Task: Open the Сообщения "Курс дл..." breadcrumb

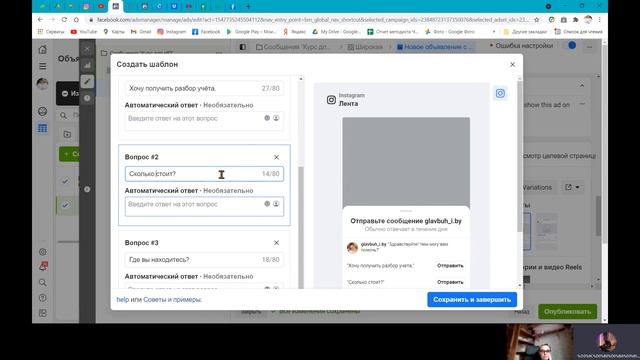Action: pyautogui.click(x=293, y=47)
